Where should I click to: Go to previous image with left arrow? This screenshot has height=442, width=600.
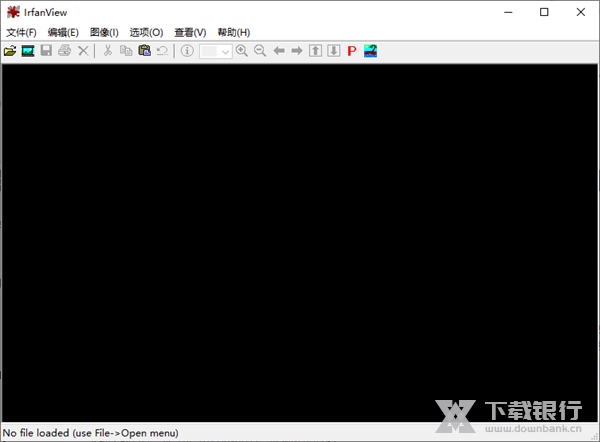[279, 51]
